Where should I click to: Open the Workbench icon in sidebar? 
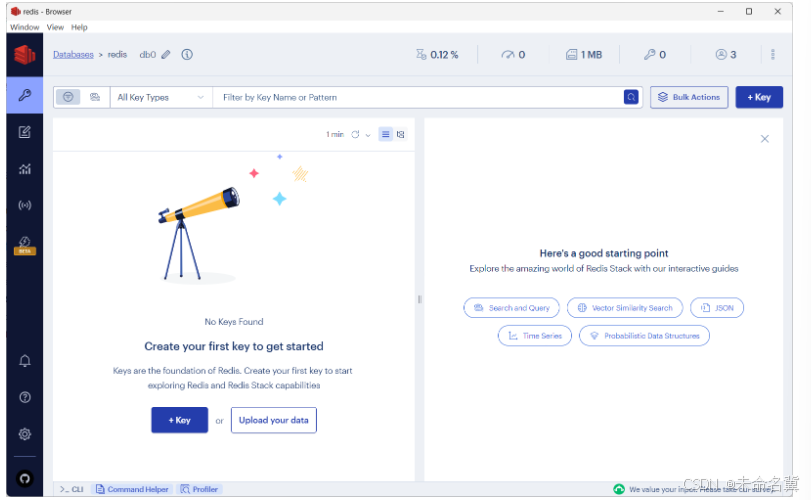click(x=24, y=132)
